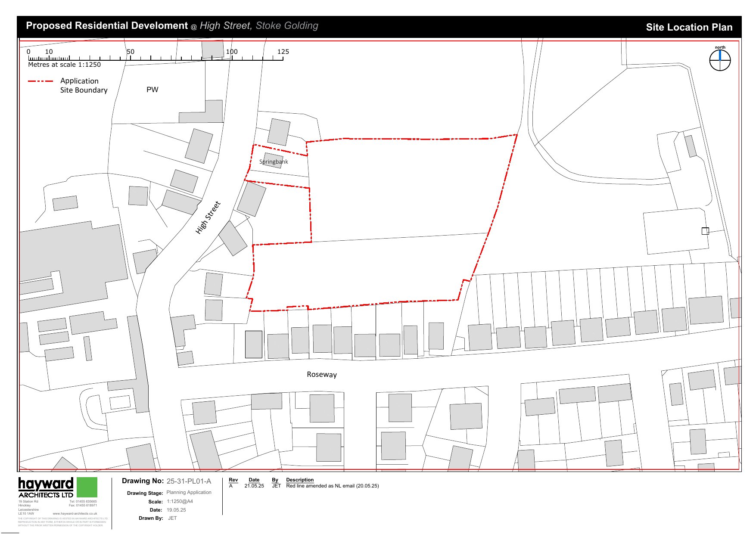Click the small square symbol on the east plot
Viewport: 756px width, 534px height.
(x=705, y=231)
